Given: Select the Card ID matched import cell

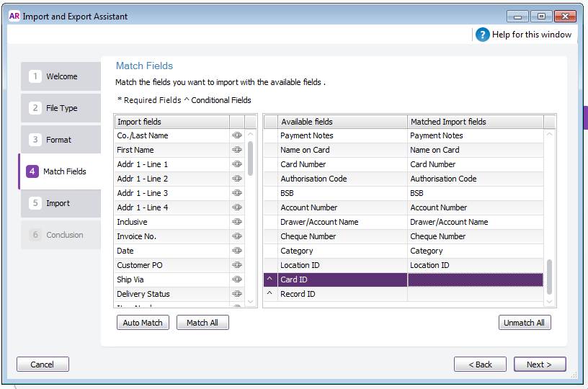Looking at the screenshot, I should coord(476,280).
